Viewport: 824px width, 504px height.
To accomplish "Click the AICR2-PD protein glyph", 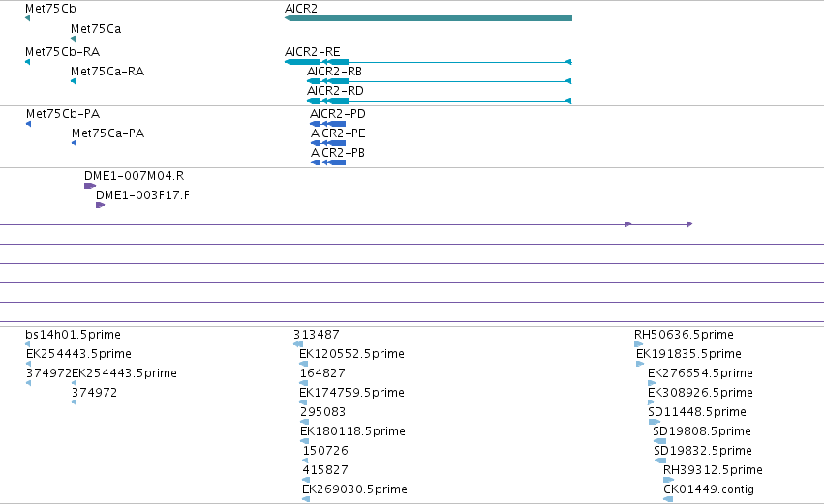I will coord(328,124).
